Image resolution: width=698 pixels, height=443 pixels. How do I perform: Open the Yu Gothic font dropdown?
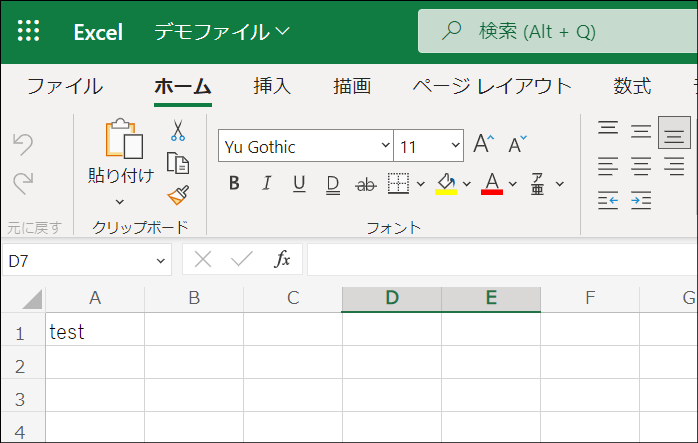(386, 146)
